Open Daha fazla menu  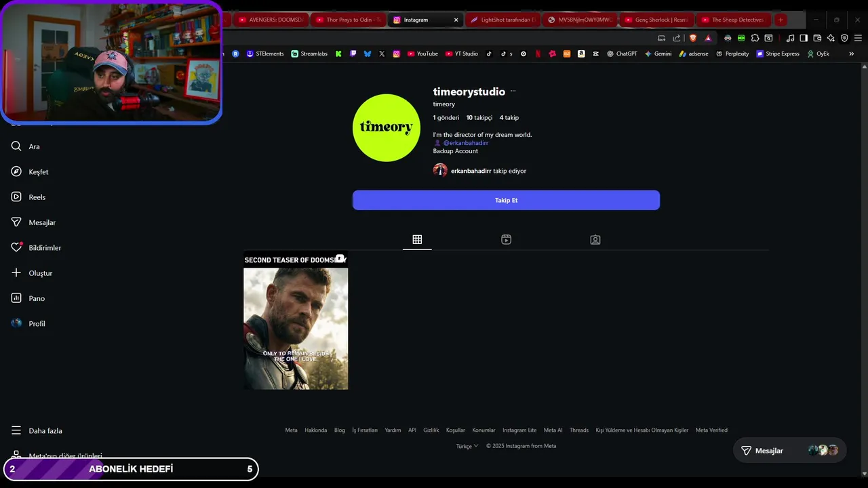[x=36, y=430]
